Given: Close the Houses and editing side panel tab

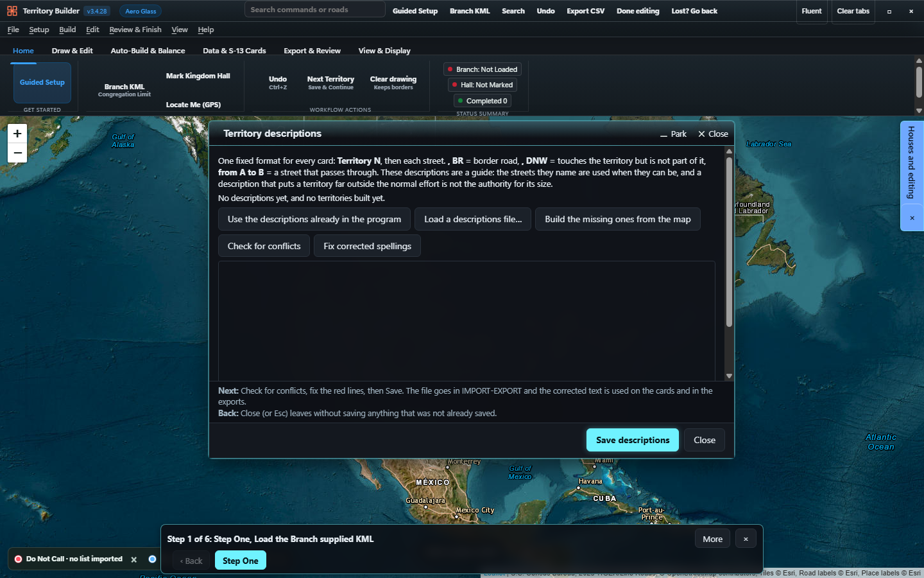Looking at the screenshot, I should [912, 218].
